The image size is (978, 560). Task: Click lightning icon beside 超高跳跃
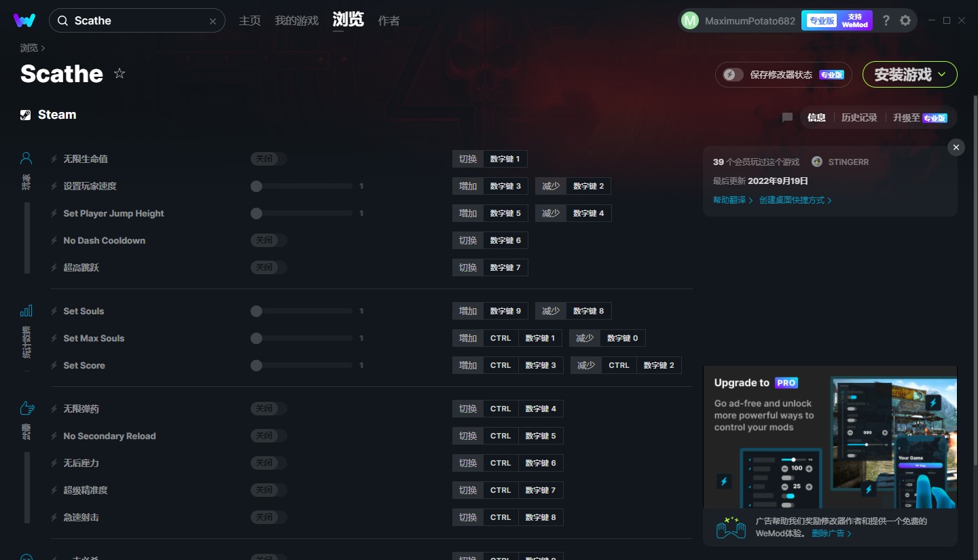[x=54, y=267]
